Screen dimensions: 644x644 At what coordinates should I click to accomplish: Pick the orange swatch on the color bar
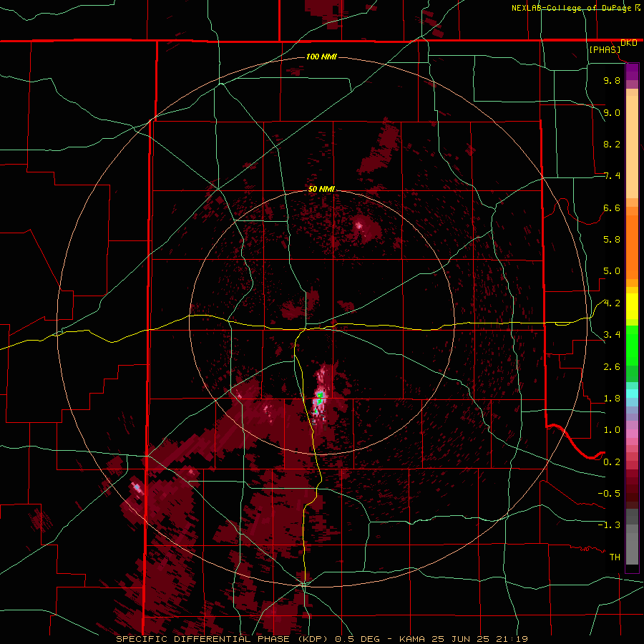click(632, 246)
